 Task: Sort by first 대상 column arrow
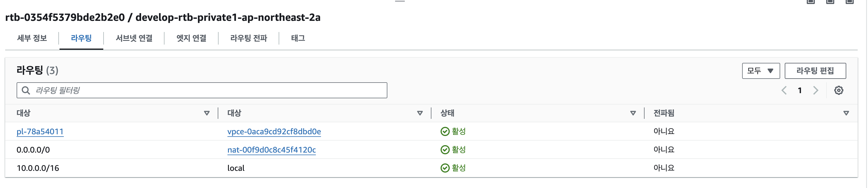pyautogui.click(x=207, y=113)
